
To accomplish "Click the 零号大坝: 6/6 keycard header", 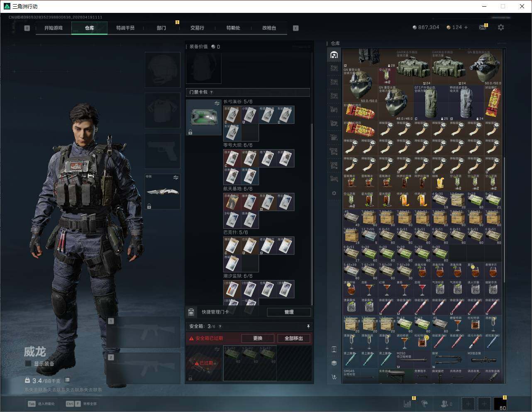I will coord(238,145).
